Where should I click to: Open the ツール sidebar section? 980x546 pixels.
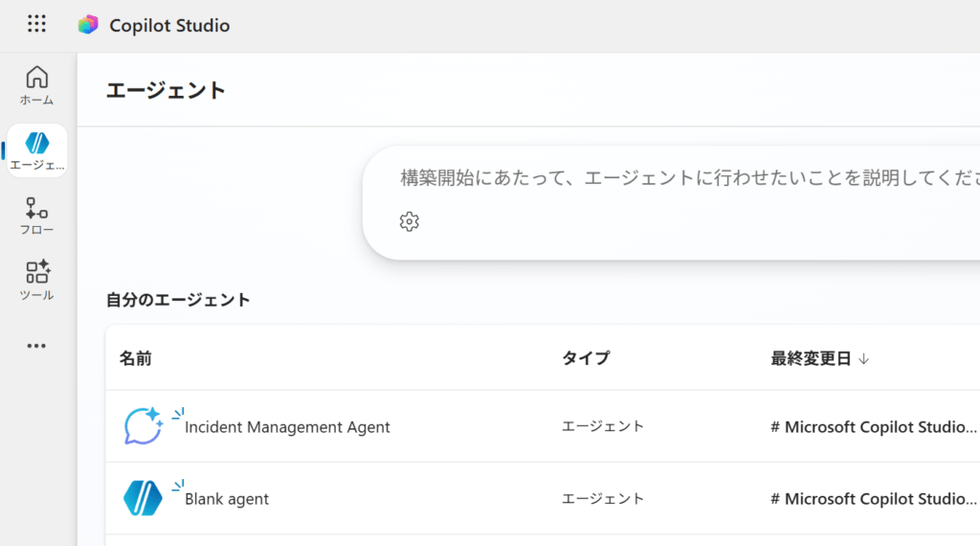coord(37,281)
